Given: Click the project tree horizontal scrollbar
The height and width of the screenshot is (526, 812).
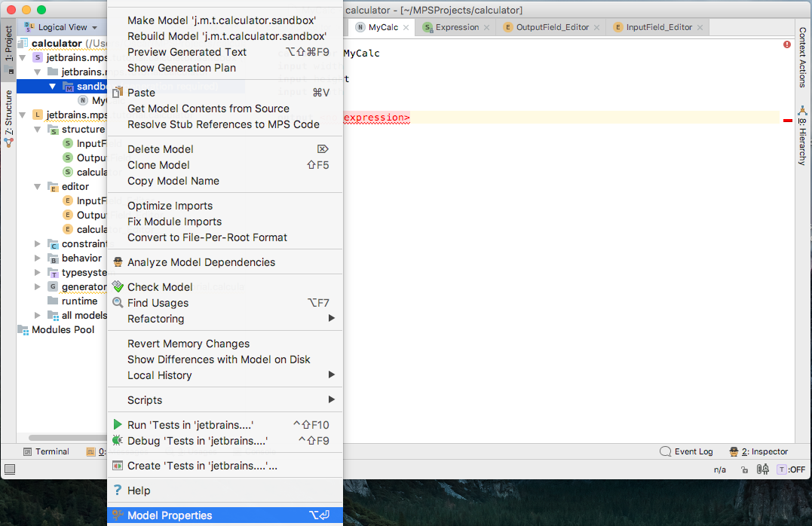Looking at the screenshot, I should 67,438.
